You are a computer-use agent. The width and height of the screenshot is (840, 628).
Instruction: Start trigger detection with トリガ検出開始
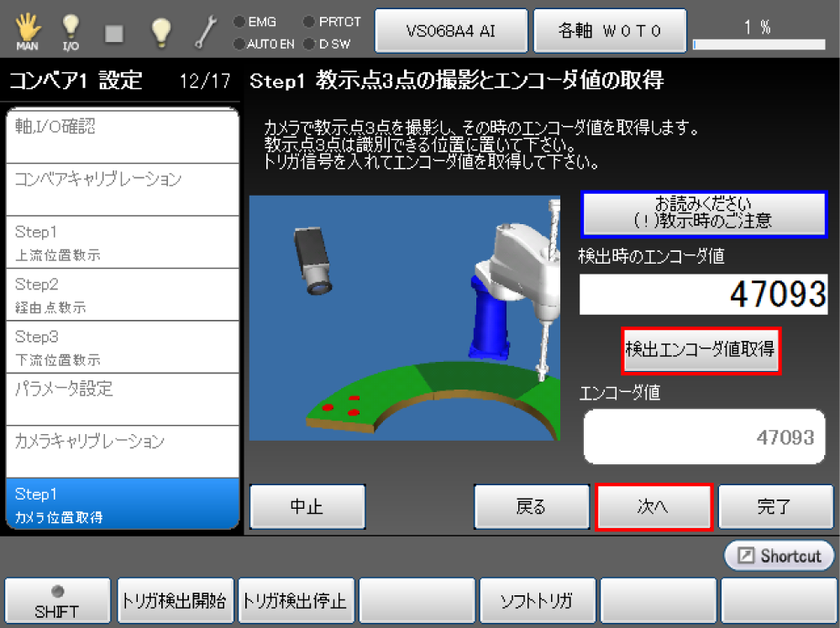coord(176,601)
